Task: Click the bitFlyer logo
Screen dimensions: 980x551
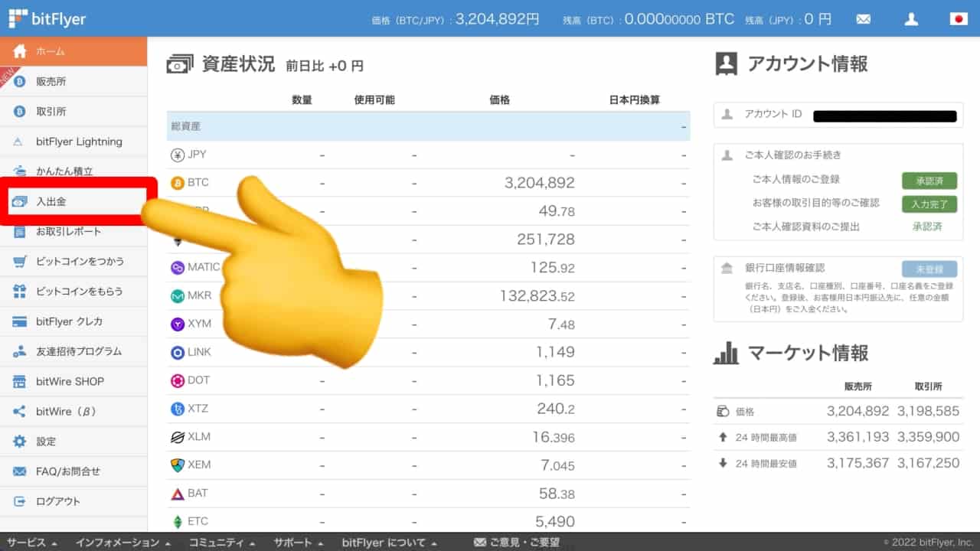Action: click(x=47, y=19)
